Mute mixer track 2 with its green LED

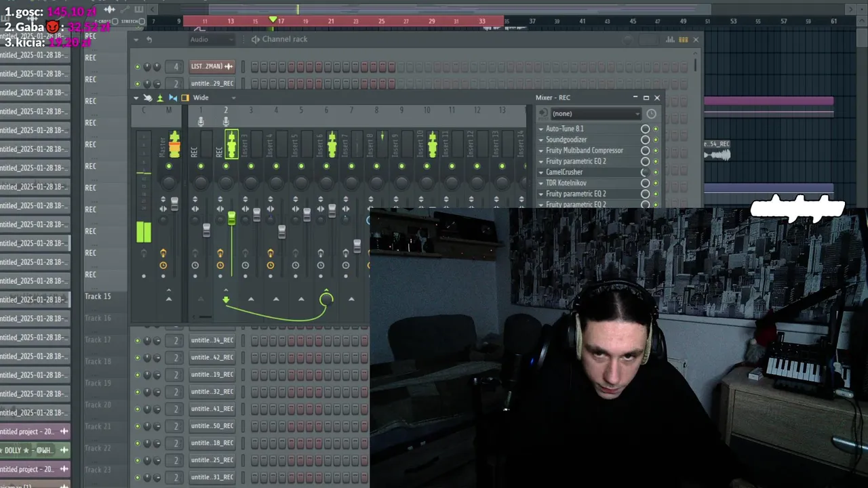[226, 166]
